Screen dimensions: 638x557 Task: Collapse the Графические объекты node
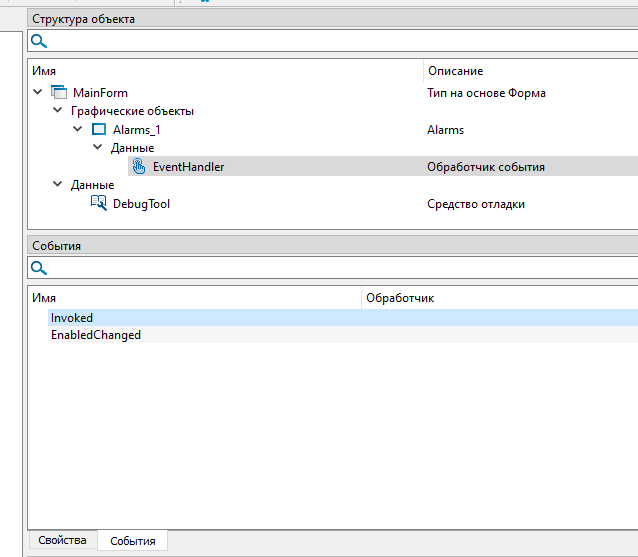pyautogui.click(x=58, y=111)
